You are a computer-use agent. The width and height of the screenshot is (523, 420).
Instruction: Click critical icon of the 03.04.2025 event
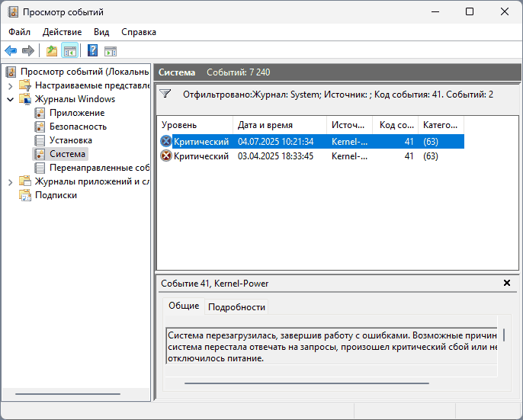tap(165, 155)
